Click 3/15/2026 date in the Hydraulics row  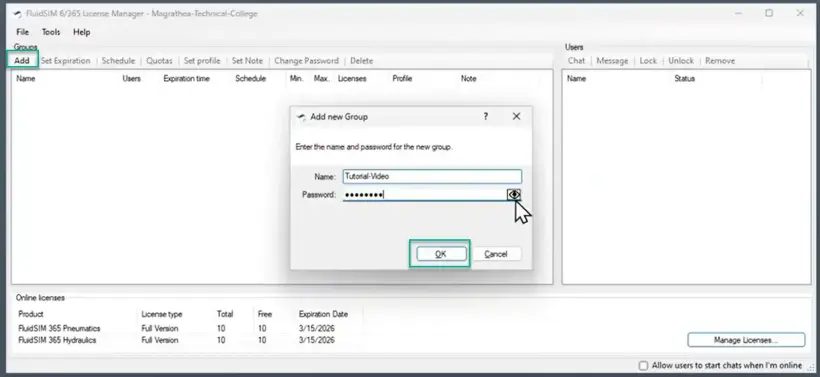point(317,340)
